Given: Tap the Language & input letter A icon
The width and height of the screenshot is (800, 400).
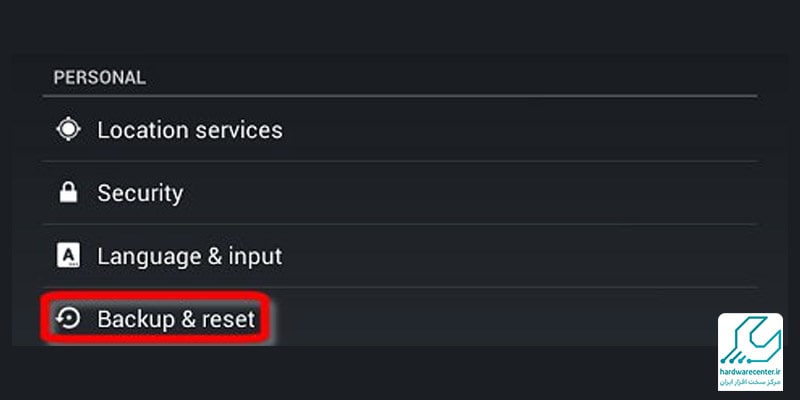Looking at the screenshot, I should click(x=68, y=256).
